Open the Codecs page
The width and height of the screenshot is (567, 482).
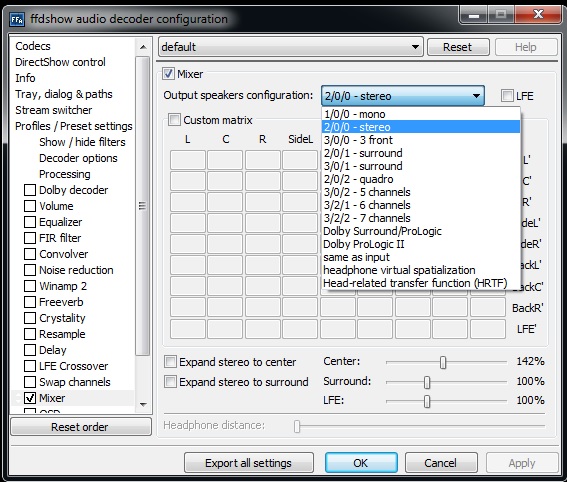click(x=33, y=46)
